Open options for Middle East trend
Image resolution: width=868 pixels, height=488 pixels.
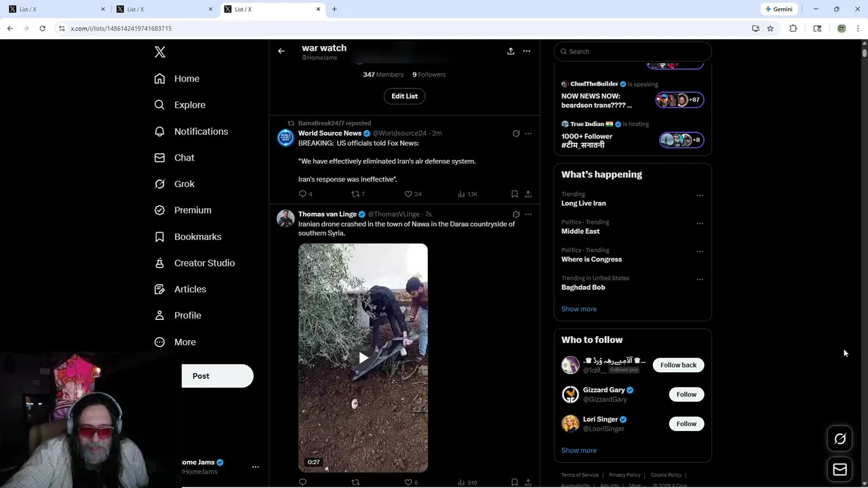700,224
